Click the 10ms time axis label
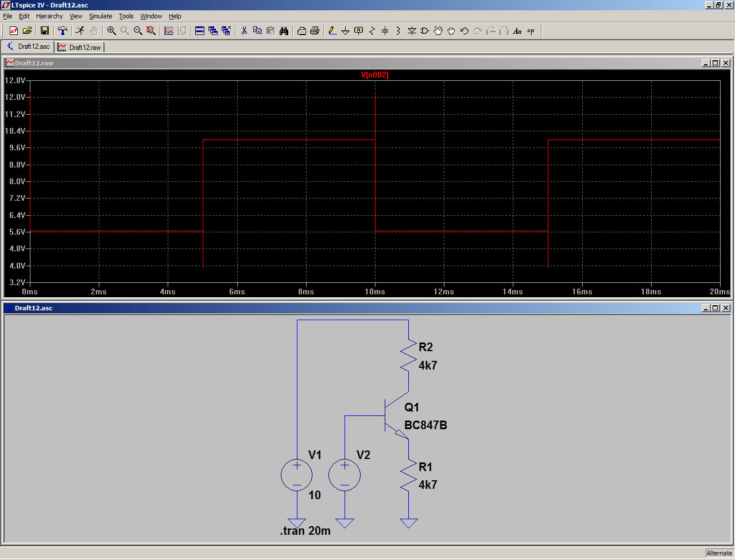 375,292
